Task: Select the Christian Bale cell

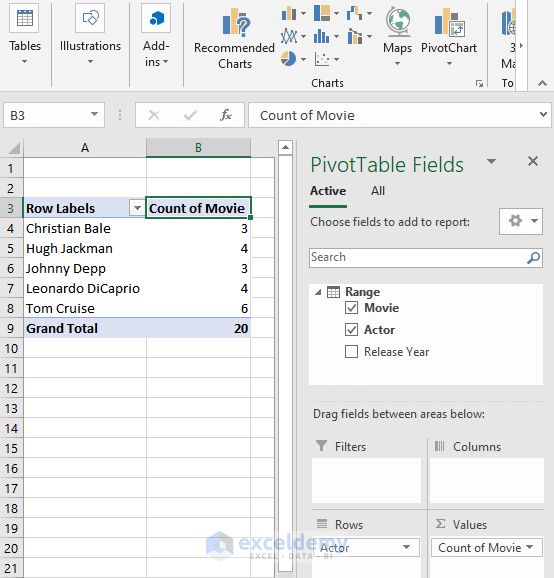Action: point(85,229)
